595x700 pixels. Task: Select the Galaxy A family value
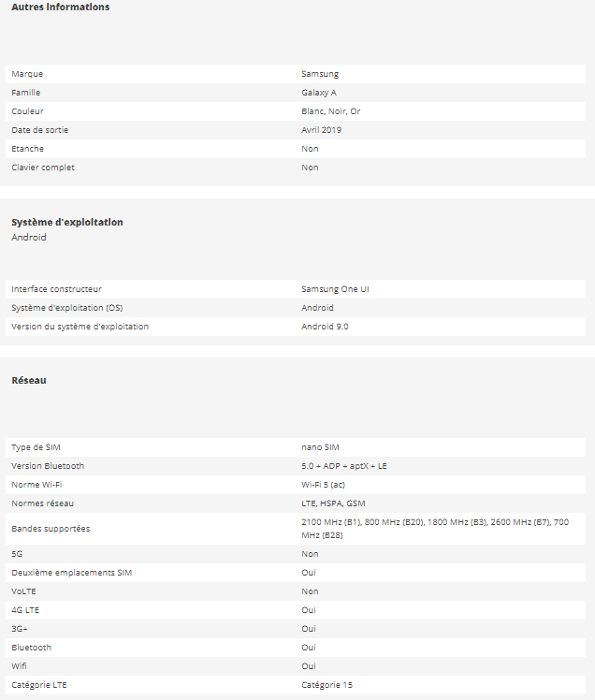pyautogui.click(x=319, y=93)
